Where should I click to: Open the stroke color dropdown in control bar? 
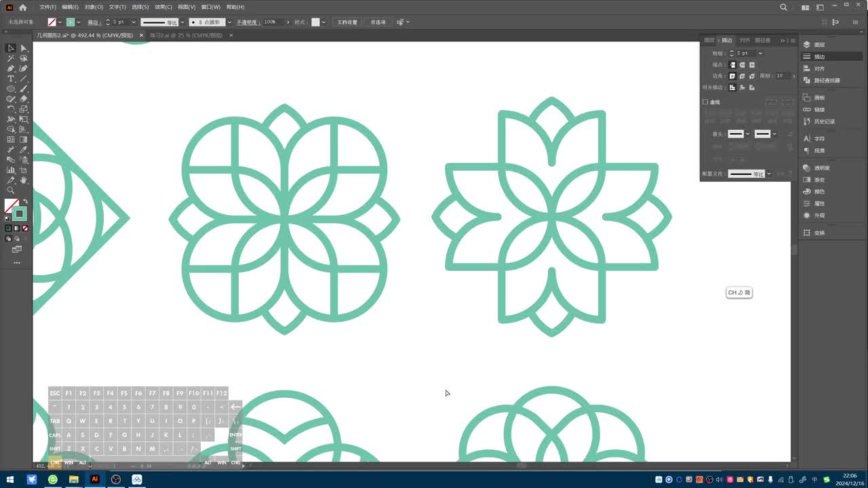pos(79,22)
